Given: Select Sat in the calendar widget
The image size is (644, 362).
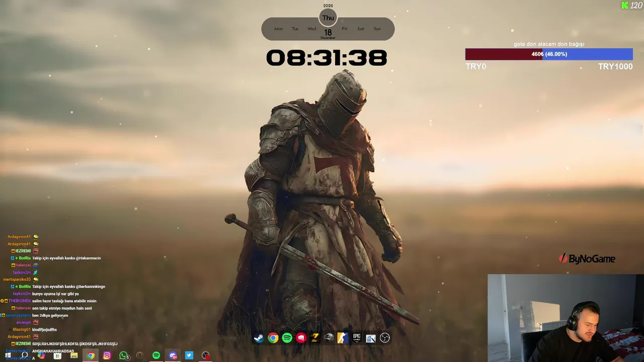Looking at the screenshot, I should 361,29.
